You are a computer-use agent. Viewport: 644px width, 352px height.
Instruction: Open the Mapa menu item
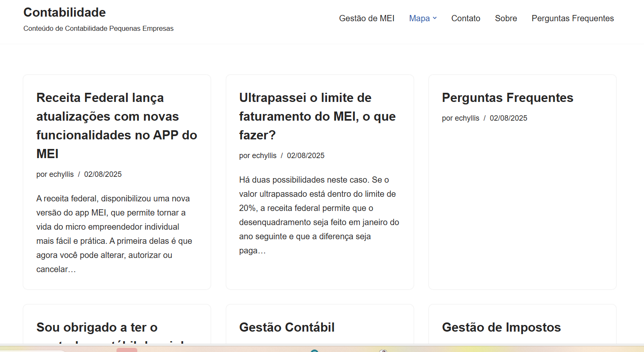(419, 18)
